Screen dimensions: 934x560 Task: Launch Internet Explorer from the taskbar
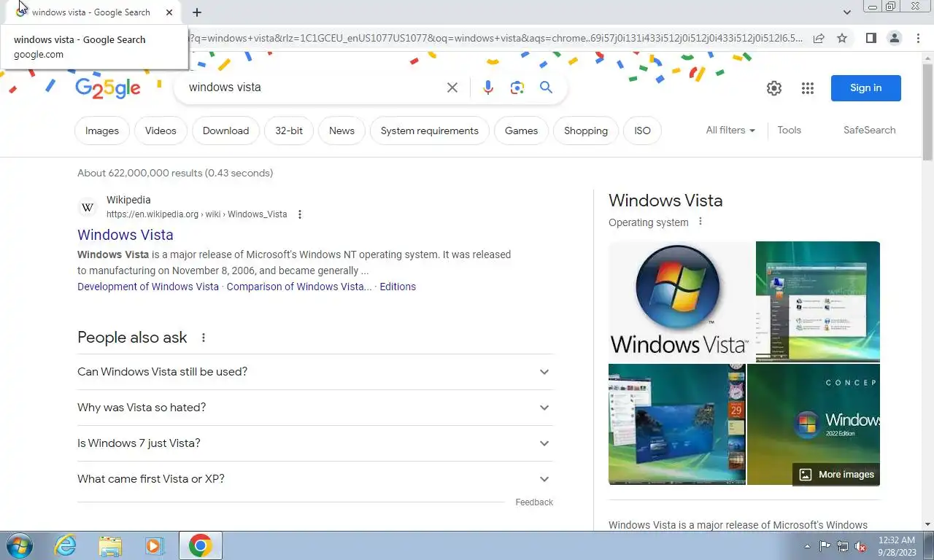[65, 545]
